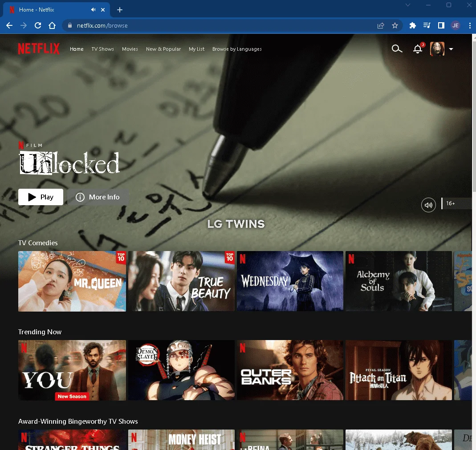Toggle the browser side panel
476x450 pixels.
pos(441,25)
